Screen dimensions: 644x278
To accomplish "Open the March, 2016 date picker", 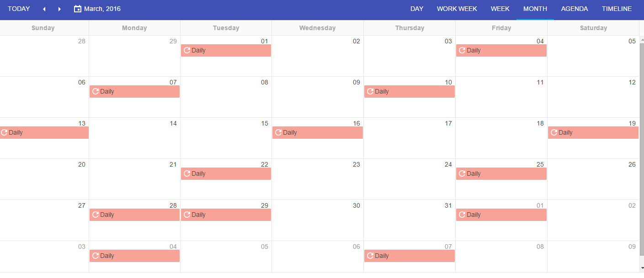I will (102, 9).
